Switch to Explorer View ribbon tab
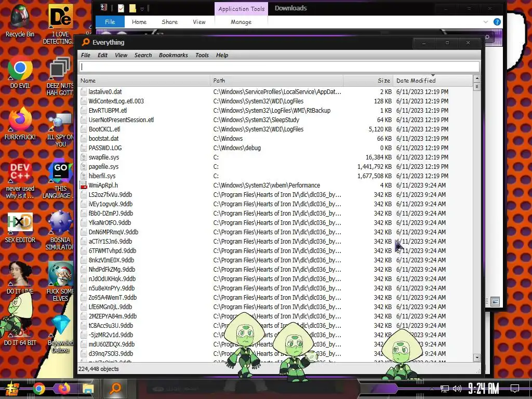This screenshot has height=399, width=532. 199,22
